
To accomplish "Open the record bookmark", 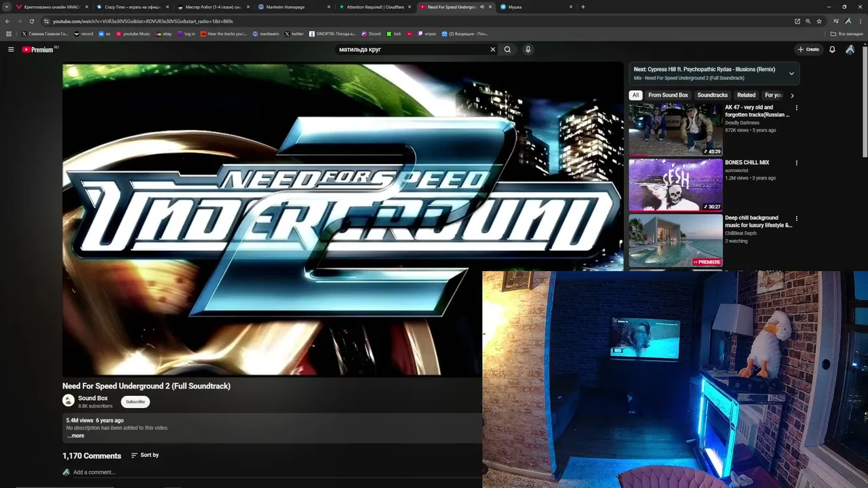I will (x=83, y=34).
